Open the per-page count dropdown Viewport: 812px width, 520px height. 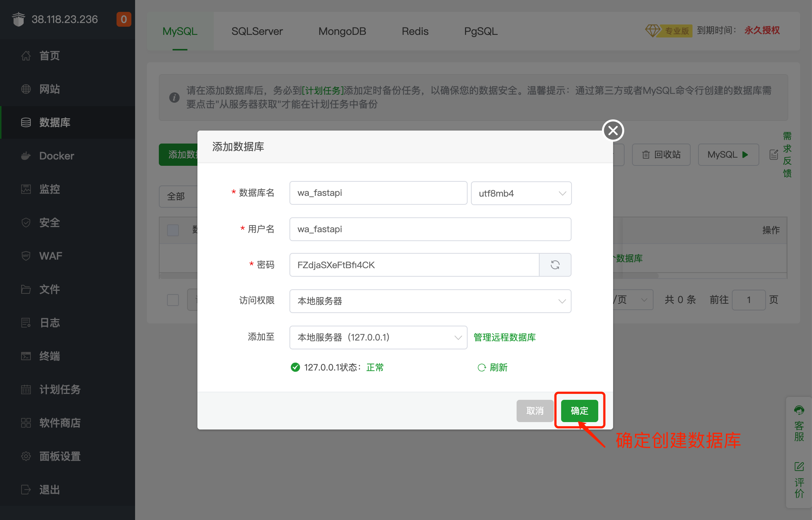pos(633,300)
